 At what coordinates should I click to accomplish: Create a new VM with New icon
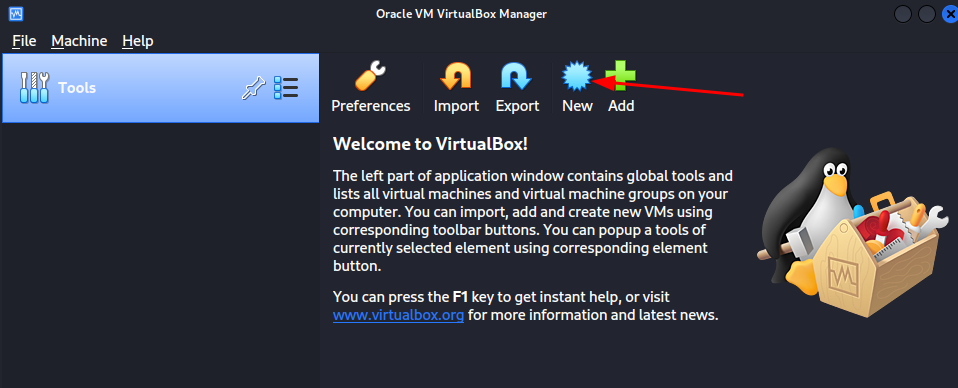577,77
